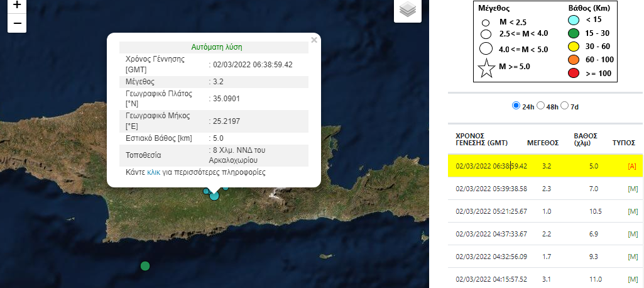Open the 'κλικ' link for more information
Image resolution: width=644 pixels, height=288 pixels.
(154, 172)
